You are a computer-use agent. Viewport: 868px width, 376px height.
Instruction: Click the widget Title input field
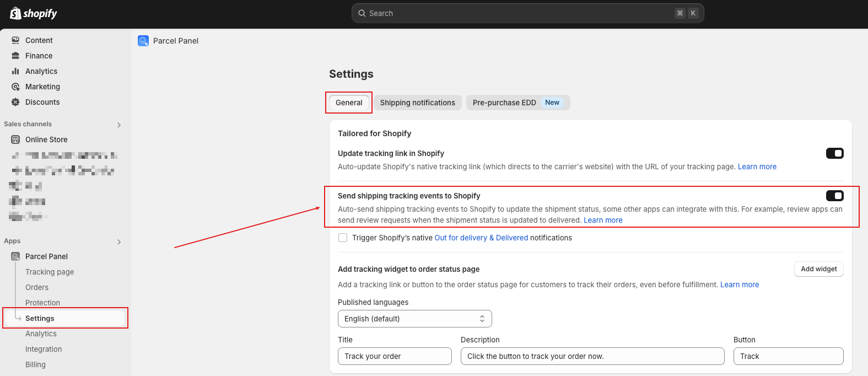click(395, 356)
